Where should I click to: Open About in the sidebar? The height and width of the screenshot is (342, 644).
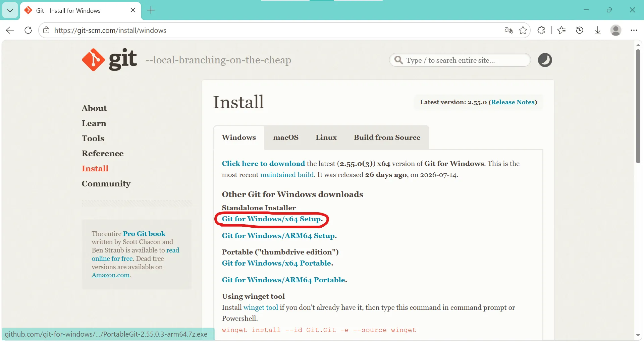click(94, 108)
